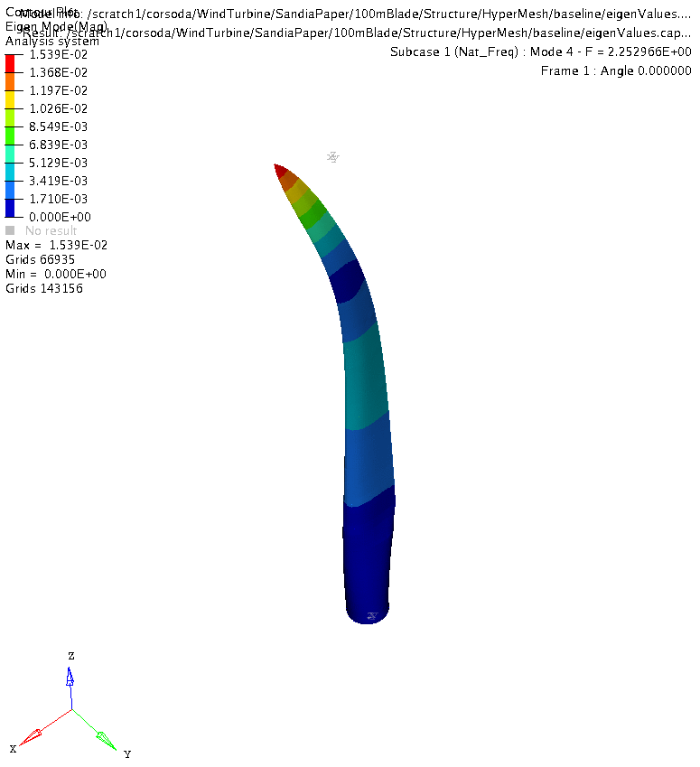The width and height of the screenshot is (700, 767).
Task: Click the Subcase 1 Mode 4 frequency note
Action: coord(540,51)
